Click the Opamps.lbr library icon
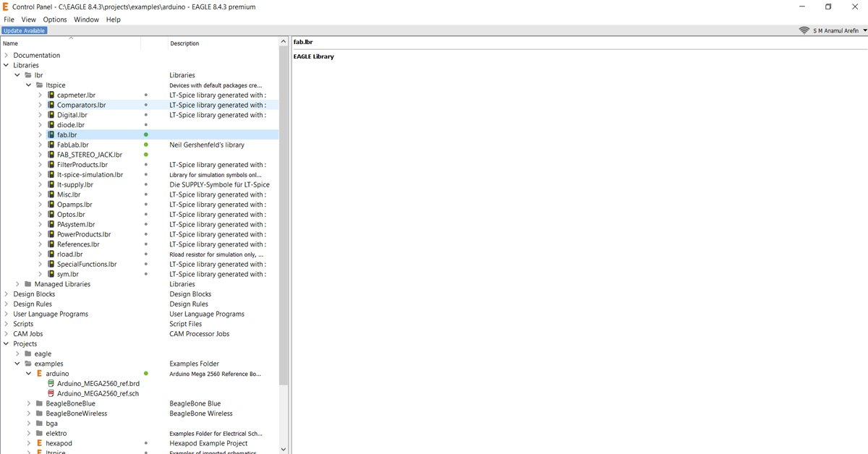This screenshot has height=454, width=868. click(51, 205)
